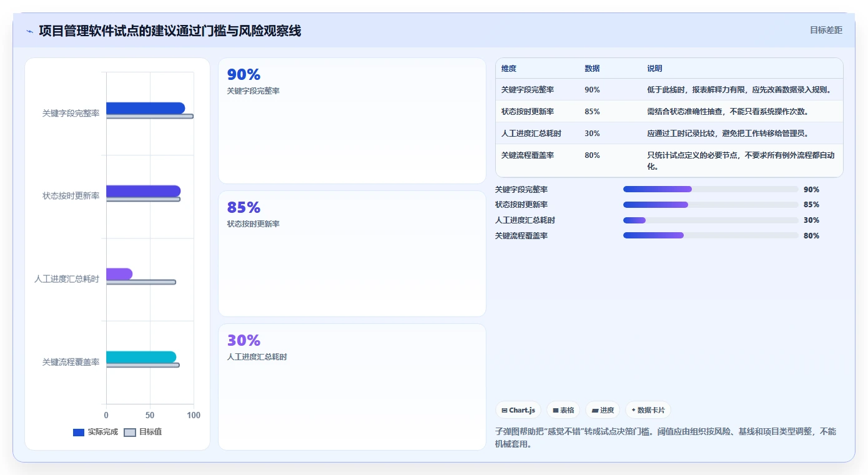Click 90% value beside the progress bar
Screen dimensions: 868x475
point(811,190)
